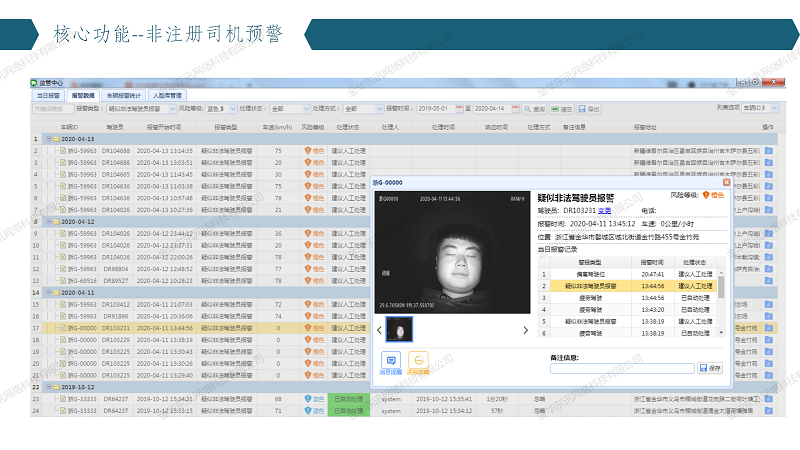Viewport: 800px width, 450px height.
Task: Open the start date calendar picker
Action: pos(457,108)
